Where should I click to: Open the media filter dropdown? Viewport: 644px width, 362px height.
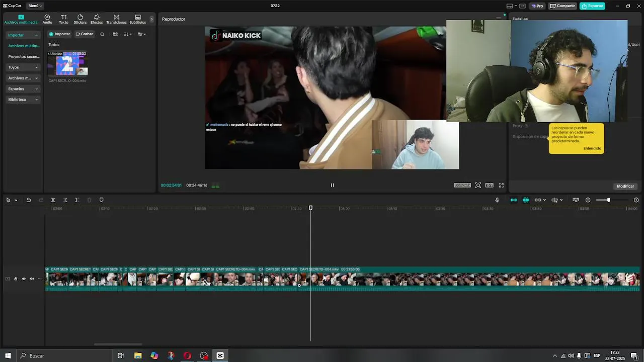coord(142,34)
